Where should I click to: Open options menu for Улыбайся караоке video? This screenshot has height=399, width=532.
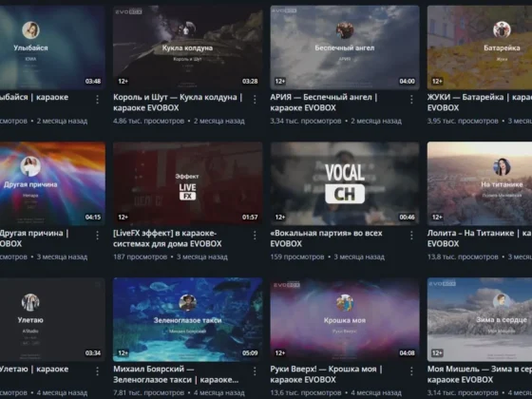pyautogui.click(x=97, y=99)
